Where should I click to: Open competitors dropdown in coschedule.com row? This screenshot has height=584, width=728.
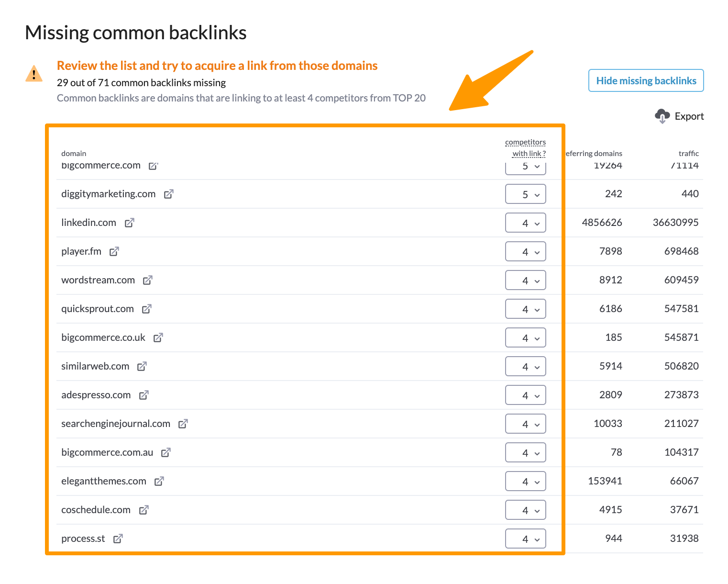(525, 510)
